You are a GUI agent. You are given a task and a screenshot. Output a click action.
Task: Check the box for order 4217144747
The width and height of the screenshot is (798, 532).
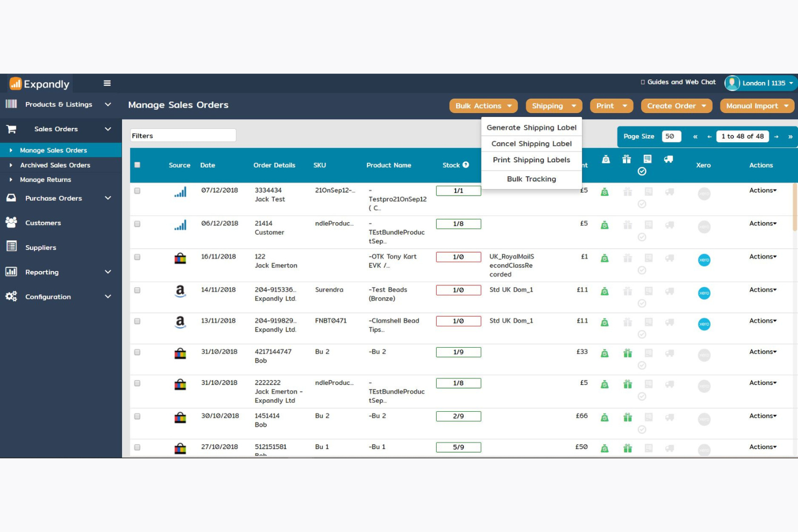137,352
